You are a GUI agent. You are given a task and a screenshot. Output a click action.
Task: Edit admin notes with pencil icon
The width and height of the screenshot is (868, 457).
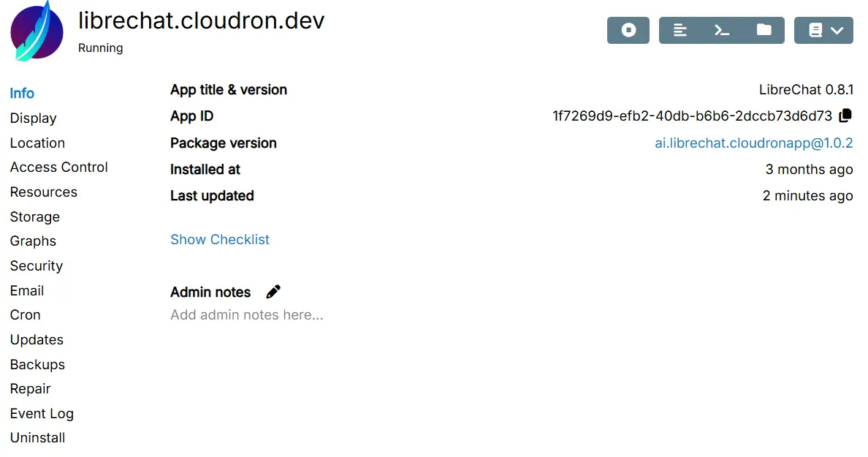click(273, 292)
